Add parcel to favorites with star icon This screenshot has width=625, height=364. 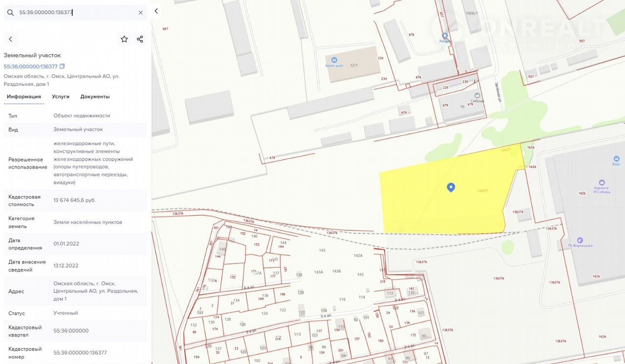coord(124,39)
